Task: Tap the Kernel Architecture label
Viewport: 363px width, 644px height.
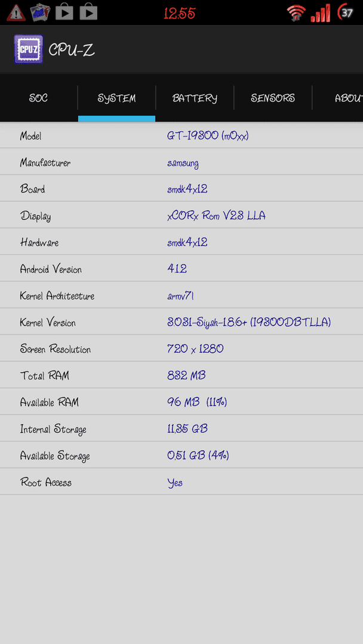Action: 57,296
